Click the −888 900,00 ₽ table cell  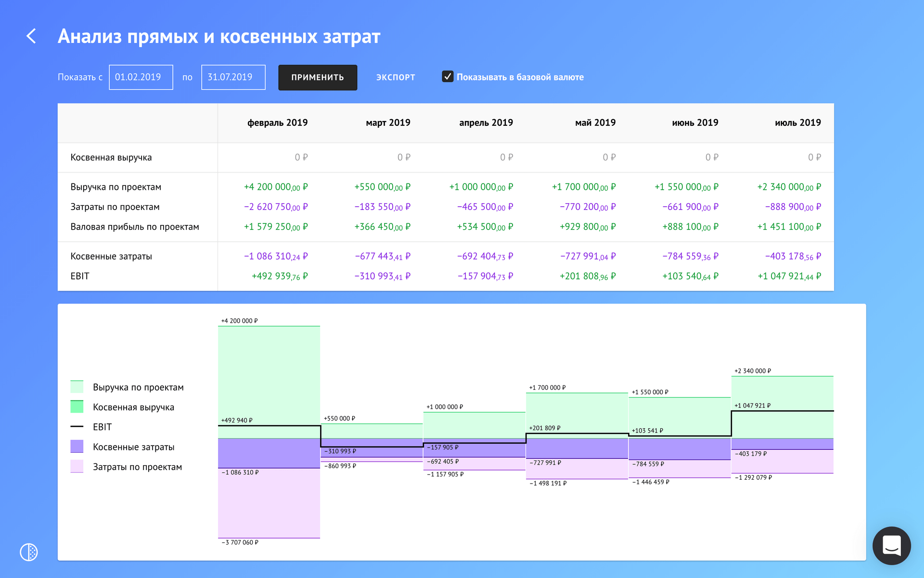793,207
